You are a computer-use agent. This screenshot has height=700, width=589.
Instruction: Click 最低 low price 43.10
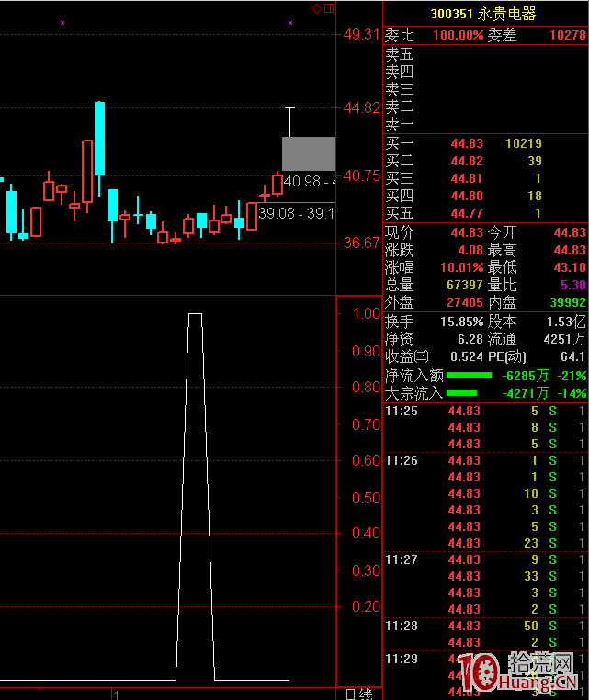point(570,267)
